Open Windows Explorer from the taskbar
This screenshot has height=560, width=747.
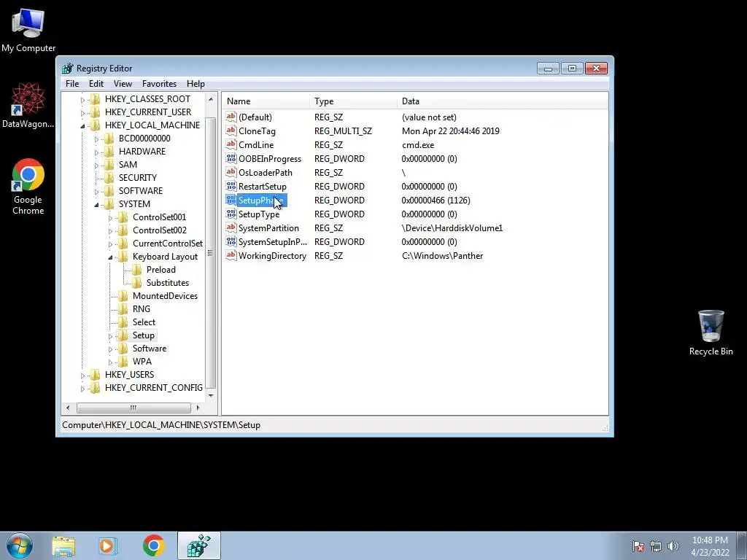click(63, 545)
